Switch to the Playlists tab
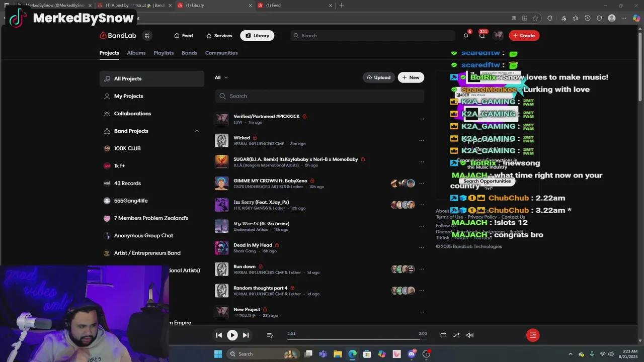 [164, 53]
